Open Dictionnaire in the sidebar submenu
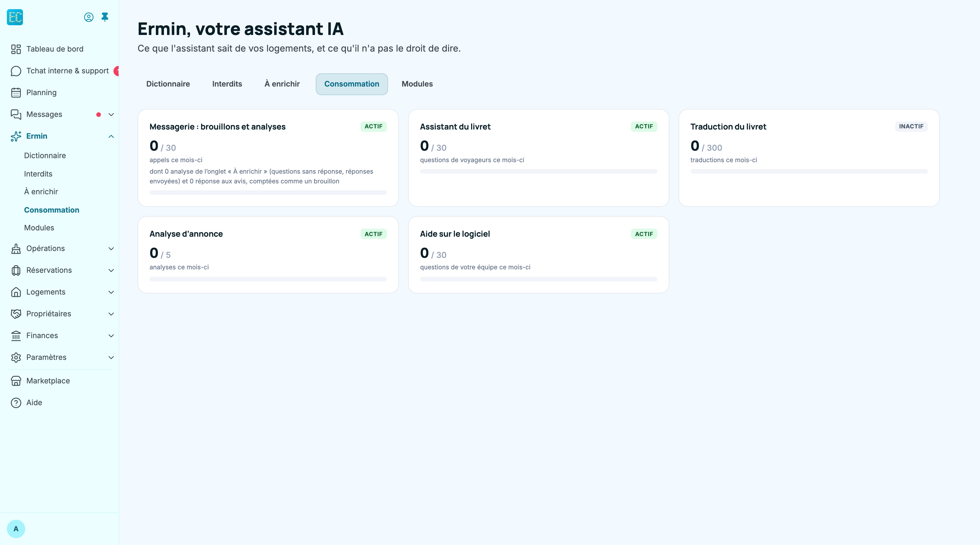The height and width of the screenshot is (545, 980). pos(45,156)
